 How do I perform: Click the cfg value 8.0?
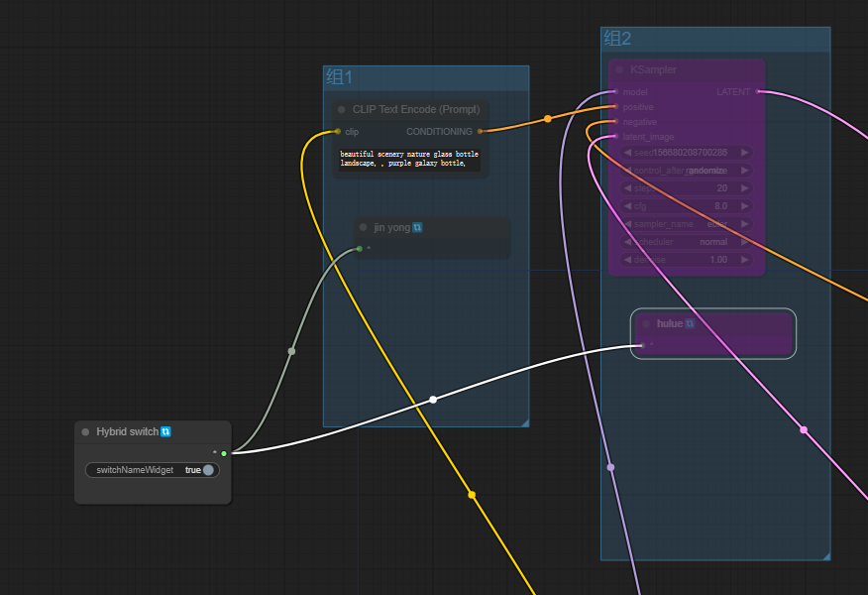(720, 206)
